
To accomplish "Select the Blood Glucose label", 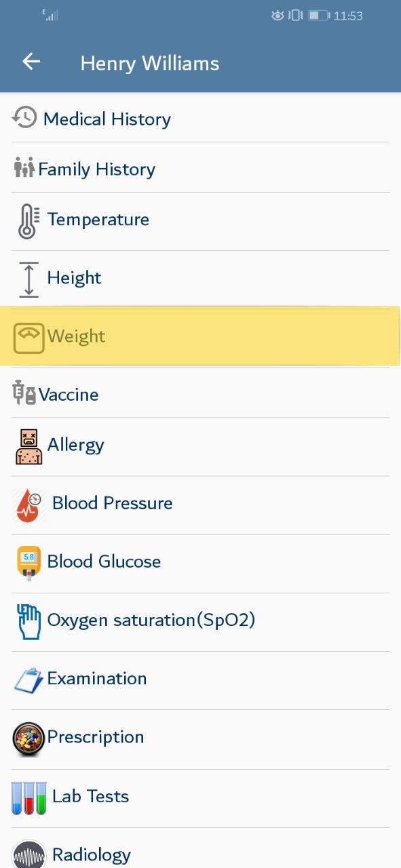I will point(104,561).
